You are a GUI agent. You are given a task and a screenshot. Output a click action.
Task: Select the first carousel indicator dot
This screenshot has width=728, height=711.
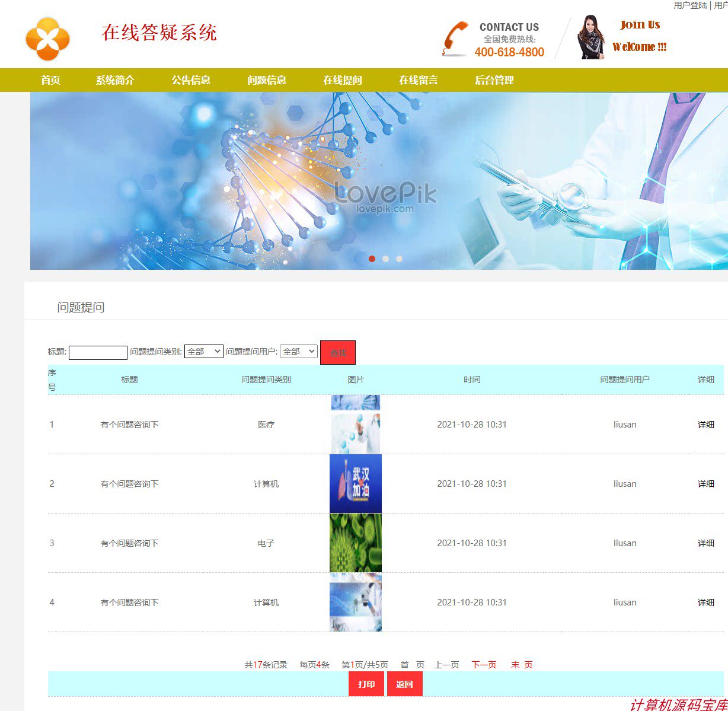coord(372,259)
